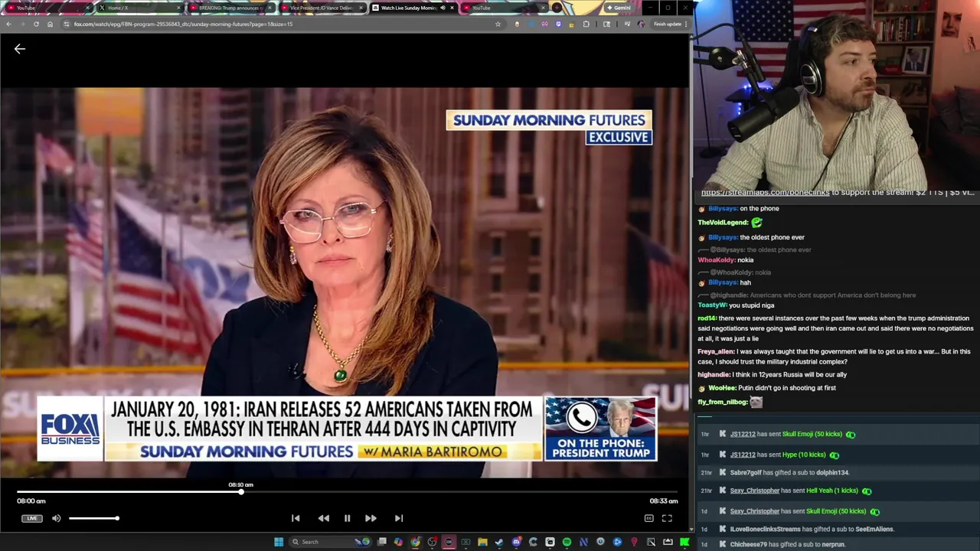Click the 08:33 am end time label
Image resolution: width=980 pixels, height=551 pixels.
tap(664, 501)
